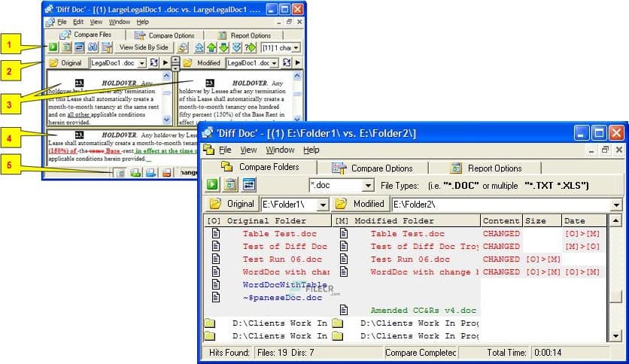Open the Edit menu in the Compare Files window
The height and width of the screenshot is (364, 629).
(78, 22)
